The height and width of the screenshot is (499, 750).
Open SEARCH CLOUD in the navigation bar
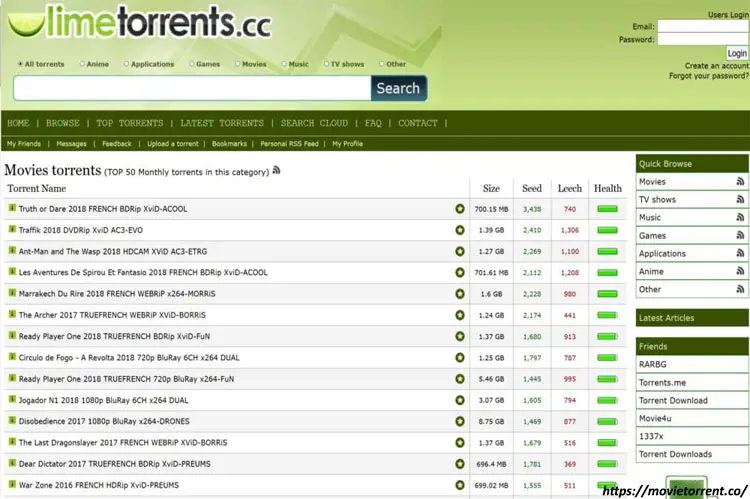[x=314, y=123]
